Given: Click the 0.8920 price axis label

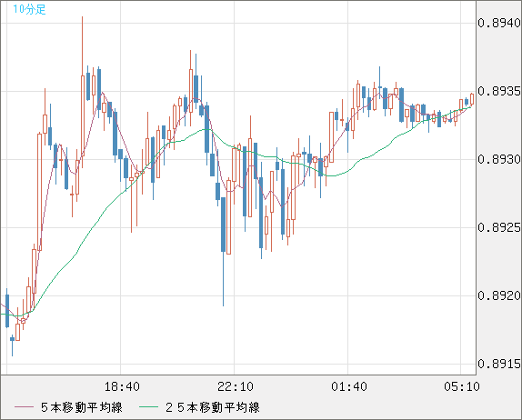Looking at the screenshot, I should pyautogui.click(x=499, y=295).
